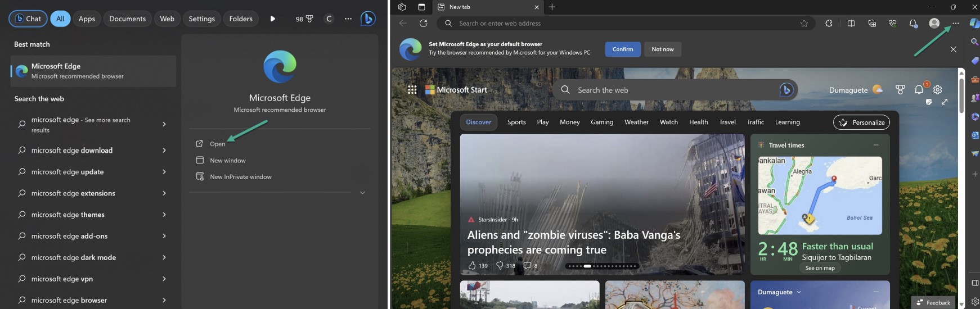
Task: Add a sidebar app with plus icon
Action: pyautogui.click(x=975, y=174)
